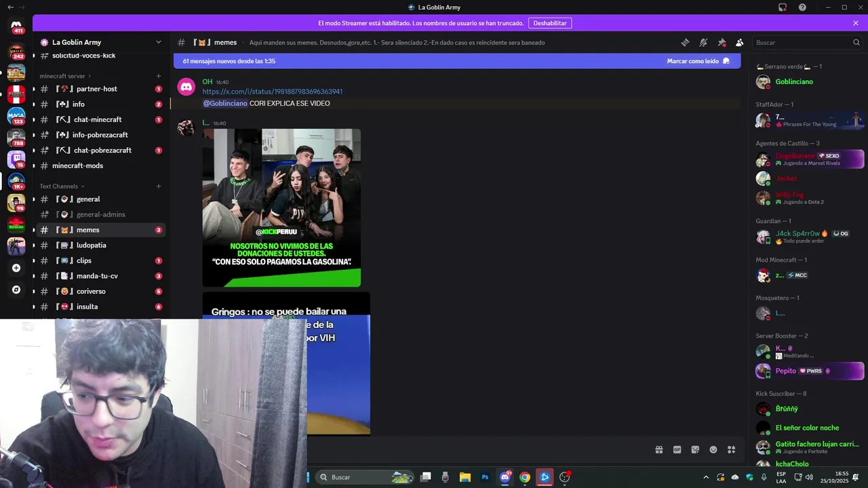Open the Discover servers compass icon
The image size is (868, 488).
16,289
